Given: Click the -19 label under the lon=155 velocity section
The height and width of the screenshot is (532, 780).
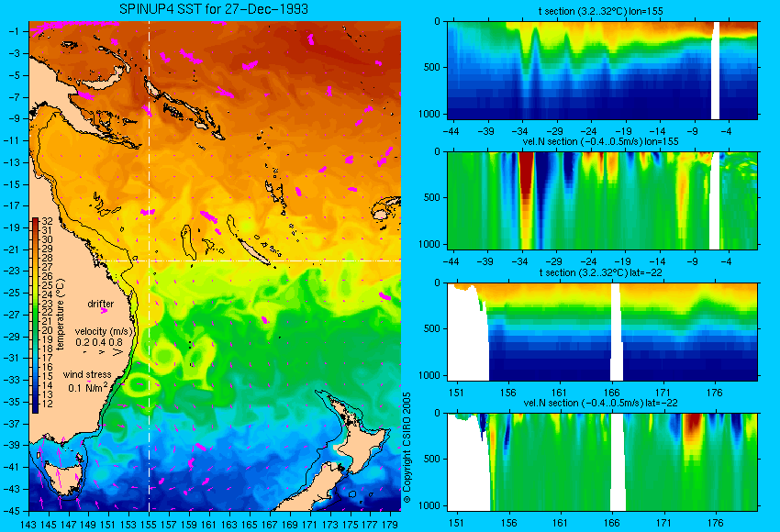Looking at the screenshot, I should 623,261.
